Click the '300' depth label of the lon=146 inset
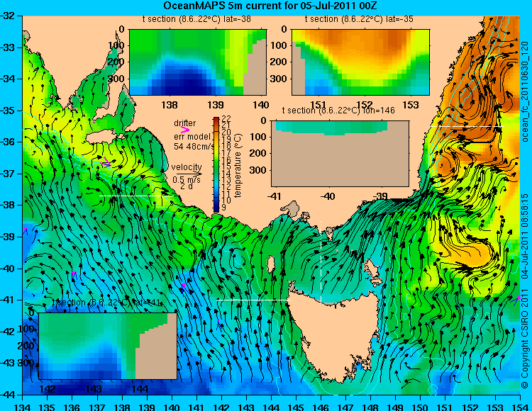 pos(259,170)
